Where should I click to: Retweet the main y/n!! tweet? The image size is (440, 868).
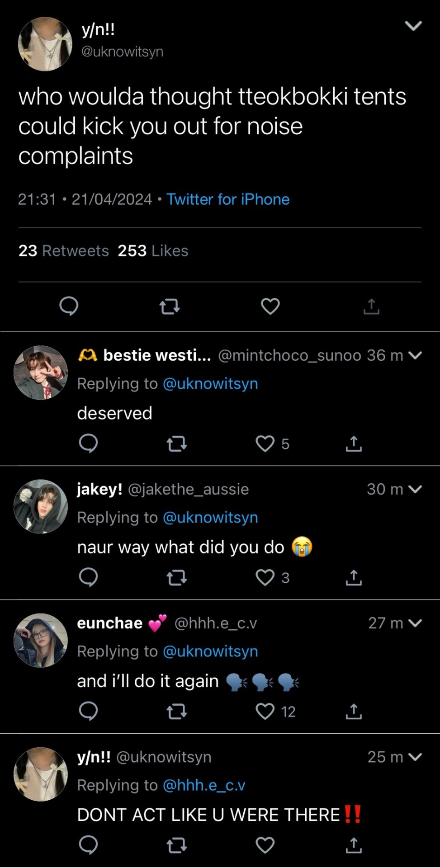click(x=170, y=307)
